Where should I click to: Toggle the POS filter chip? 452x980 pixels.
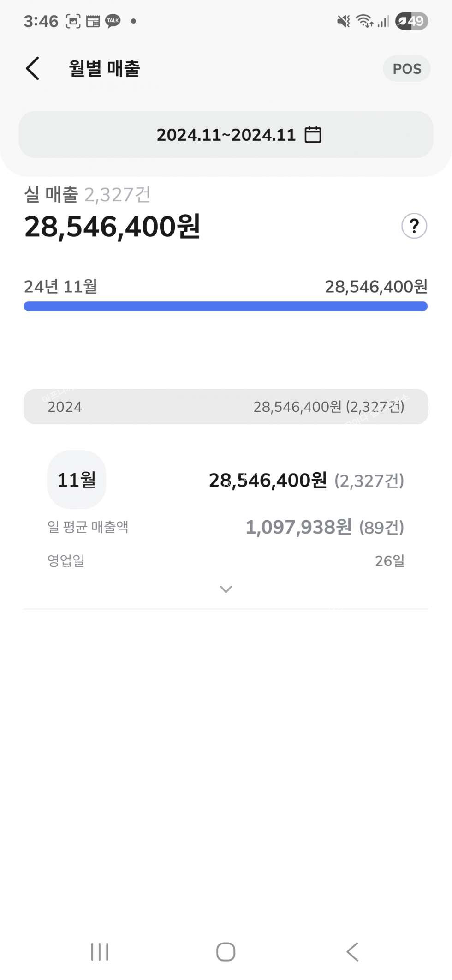tap(406, 69)
